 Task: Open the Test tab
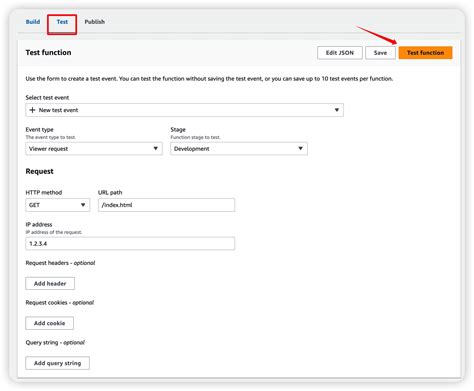[62, 22]
